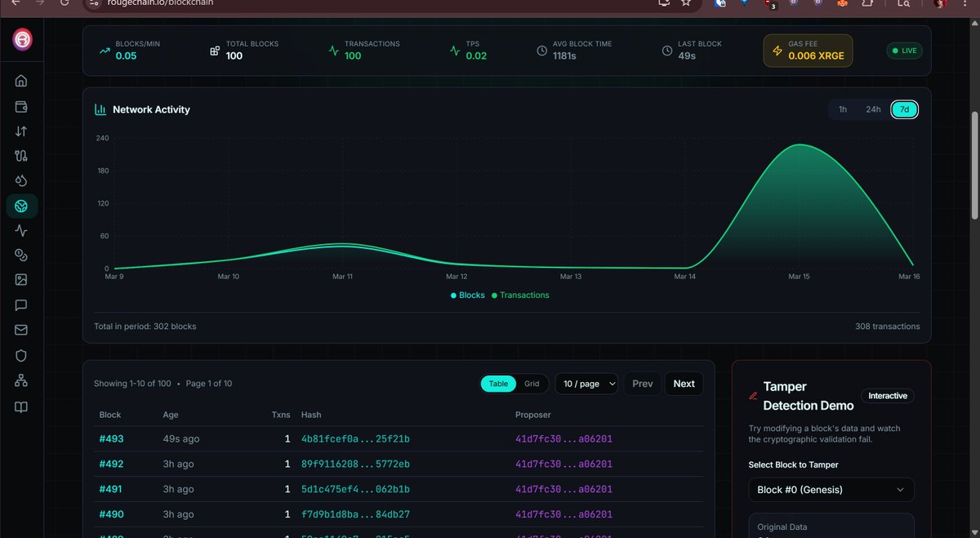Click Next to view the next page
Viewport: 980px width, 538px height.
(684, 384)
